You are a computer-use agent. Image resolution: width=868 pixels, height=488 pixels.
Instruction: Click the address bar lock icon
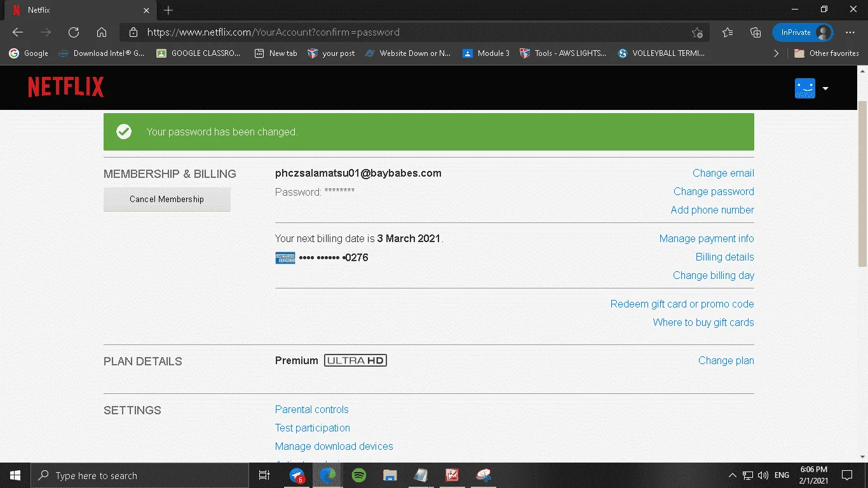[x=133, y=32]
